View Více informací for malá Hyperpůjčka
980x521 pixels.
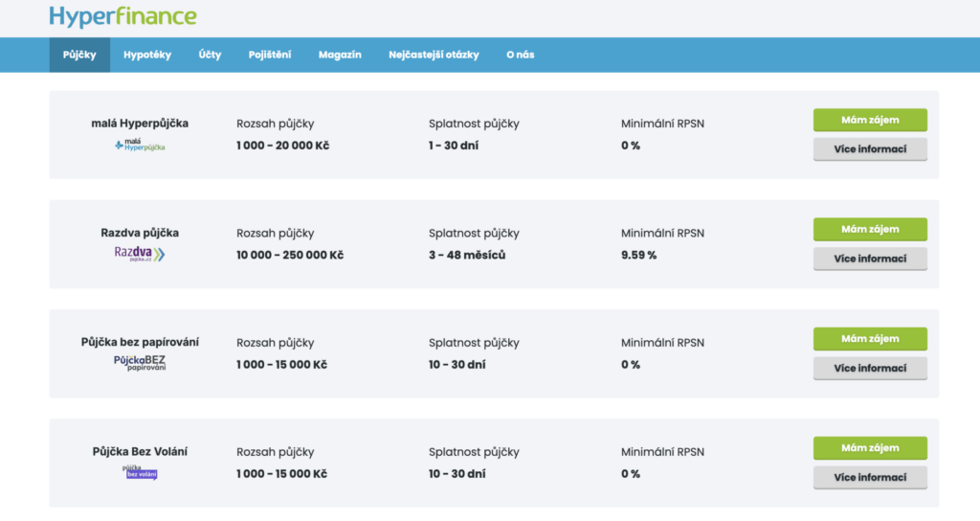[x=870, y=149]
